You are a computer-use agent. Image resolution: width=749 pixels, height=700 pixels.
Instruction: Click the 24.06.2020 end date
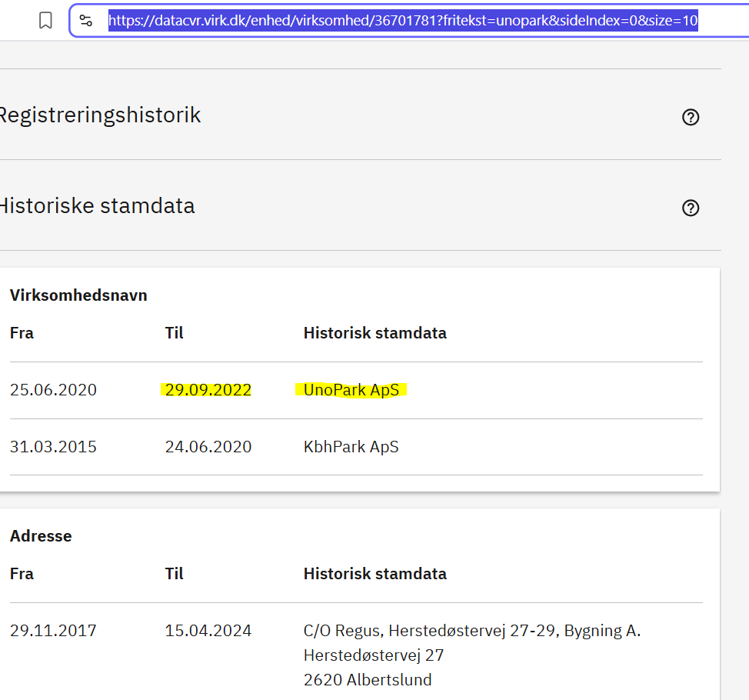click(x=208, y=447)
